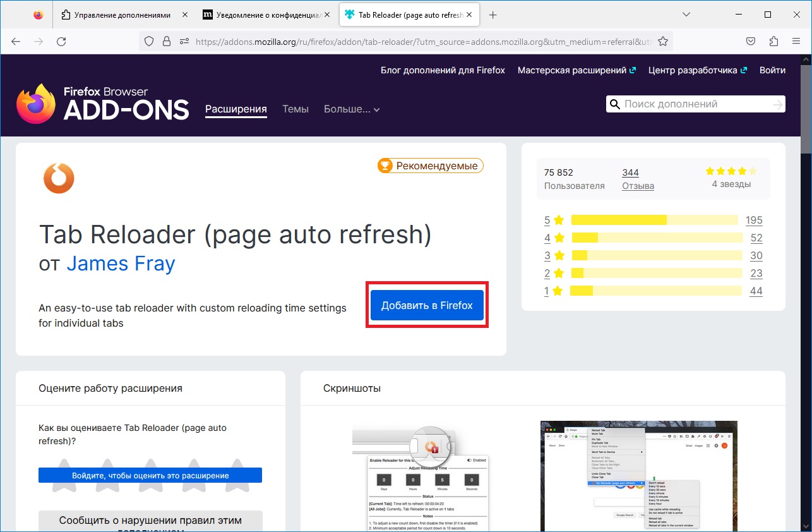Image resolution: width=812 pixels, height=532 pixels.
Task: Expand the Больше... dropdown menu
Action: tap(352, 109)
